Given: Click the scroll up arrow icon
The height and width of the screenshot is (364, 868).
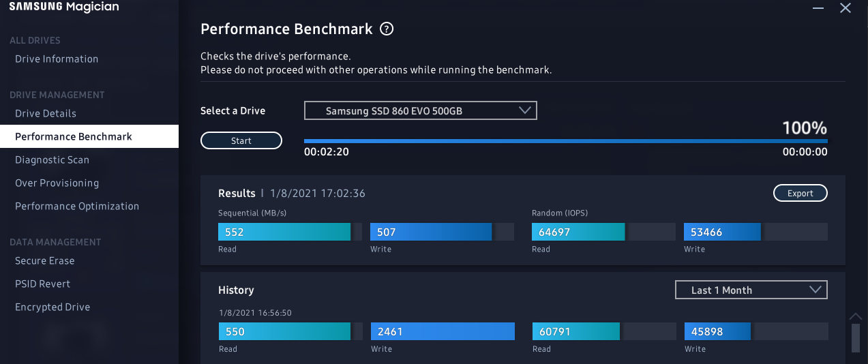Looking at the screenshot, I should point(855,316).
